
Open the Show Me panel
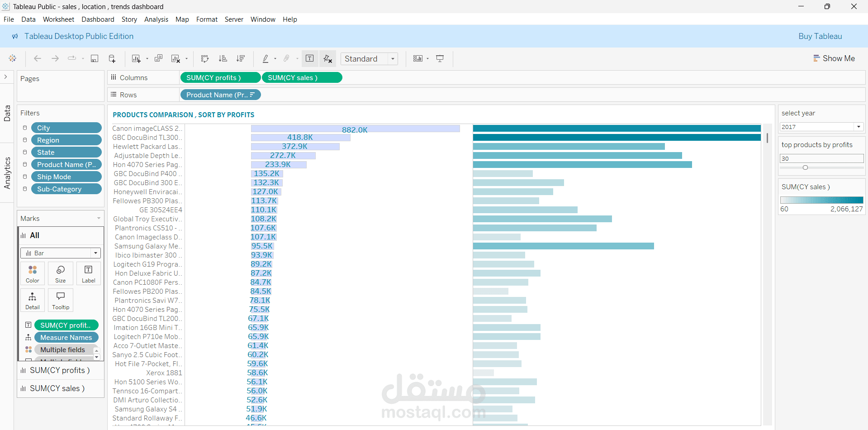[834, 58]
